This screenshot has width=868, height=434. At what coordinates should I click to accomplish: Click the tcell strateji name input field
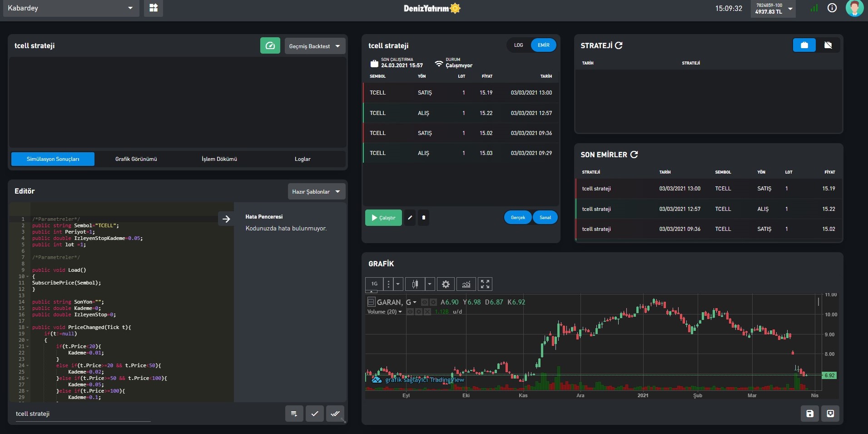pyautogui.click(x=83, y=414)
